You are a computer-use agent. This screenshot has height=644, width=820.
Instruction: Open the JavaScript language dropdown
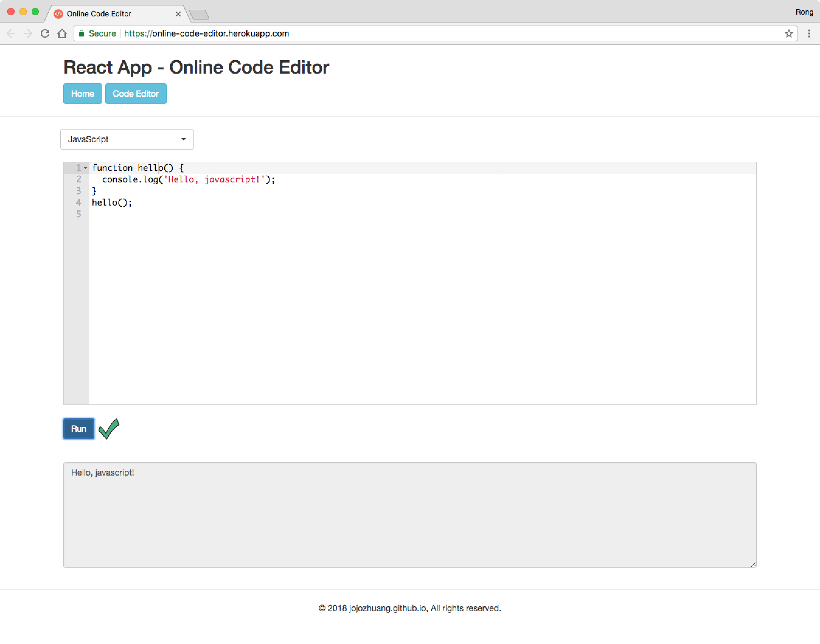click(127, 139)
